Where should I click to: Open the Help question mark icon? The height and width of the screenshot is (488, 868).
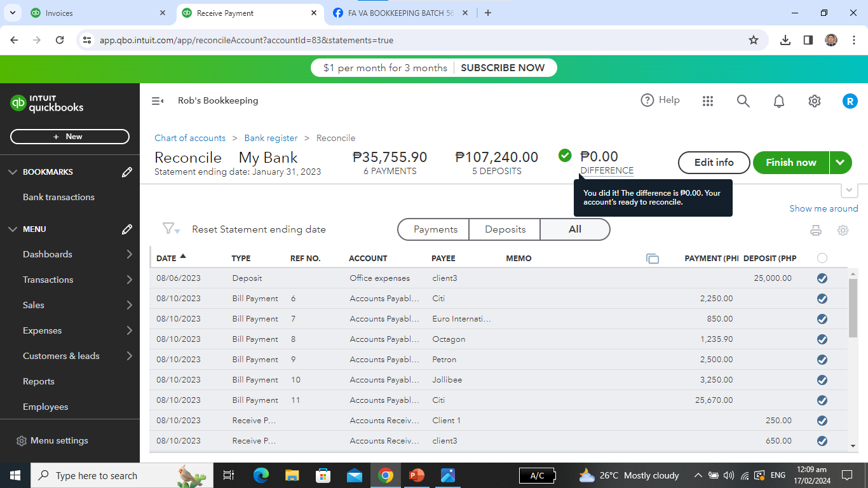[x=648, y=100]
